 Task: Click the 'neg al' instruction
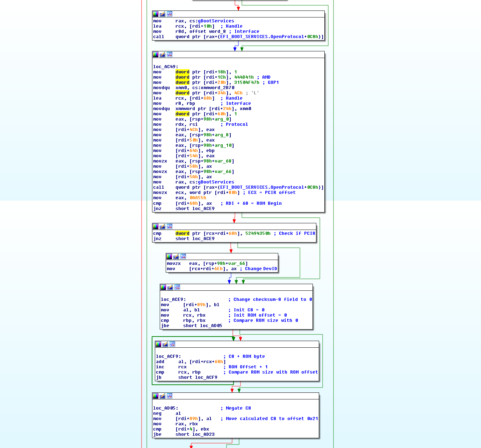click(167, 413)
